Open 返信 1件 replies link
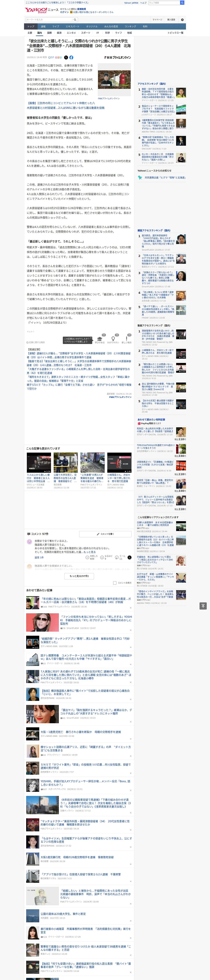The image size is (210, 980). click(39, 557)
